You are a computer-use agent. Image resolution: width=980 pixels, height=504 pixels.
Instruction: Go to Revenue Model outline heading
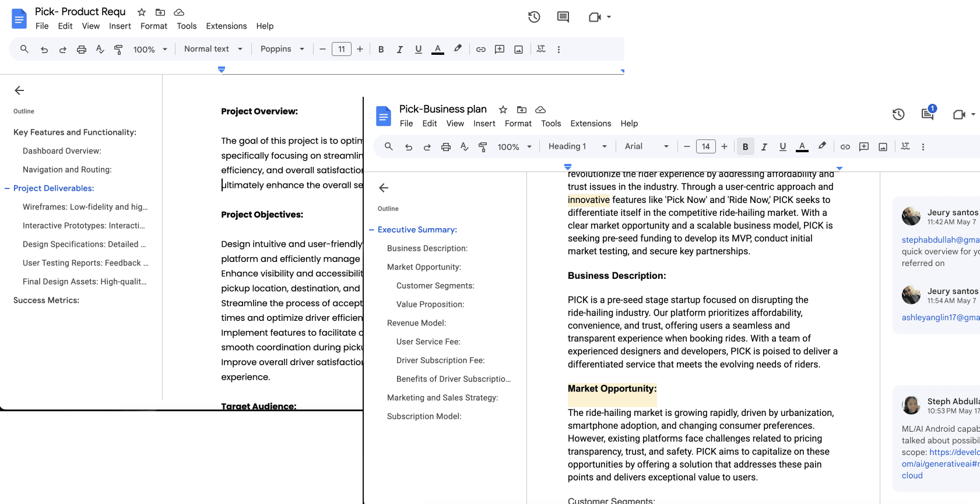coord(417,323)
